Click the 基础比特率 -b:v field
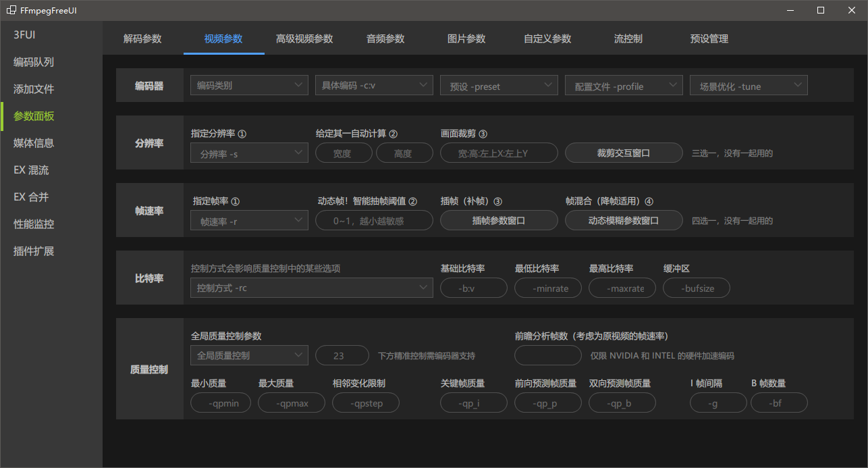 pos(474,288)
